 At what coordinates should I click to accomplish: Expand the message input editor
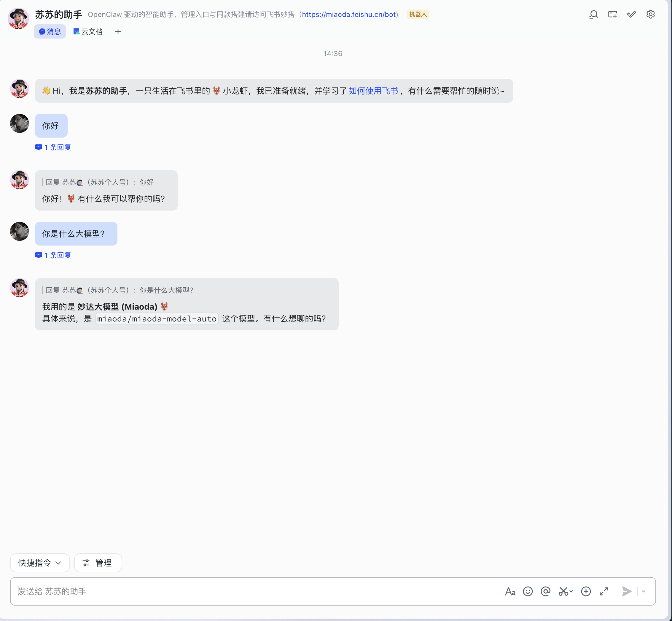tap(604, 591)
